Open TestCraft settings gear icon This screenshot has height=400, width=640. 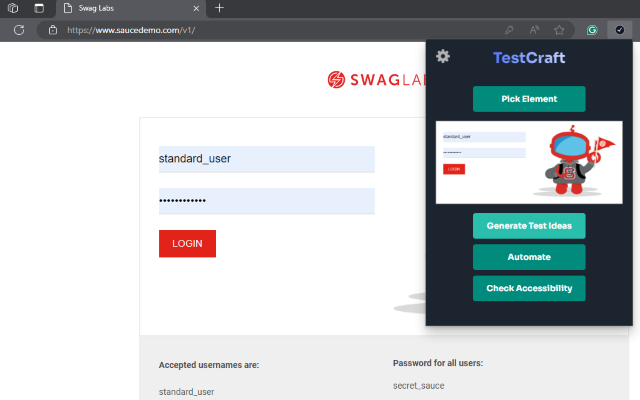point(443,56)
